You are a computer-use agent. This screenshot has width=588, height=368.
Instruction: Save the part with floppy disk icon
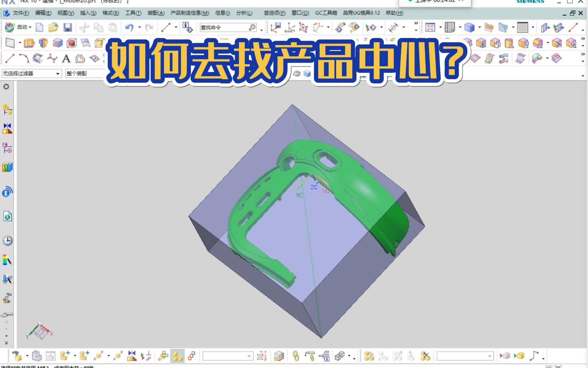tap(67, 27)
